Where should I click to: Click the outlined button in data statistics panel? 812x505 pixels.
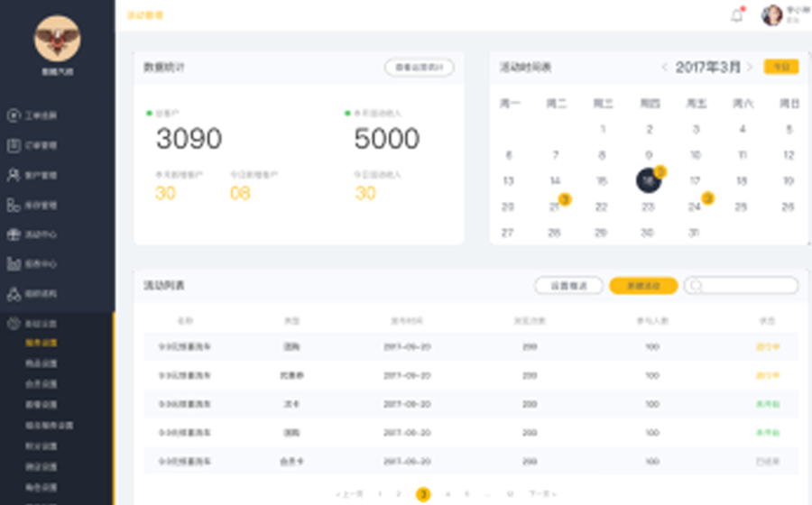click(x=419, y=68)
